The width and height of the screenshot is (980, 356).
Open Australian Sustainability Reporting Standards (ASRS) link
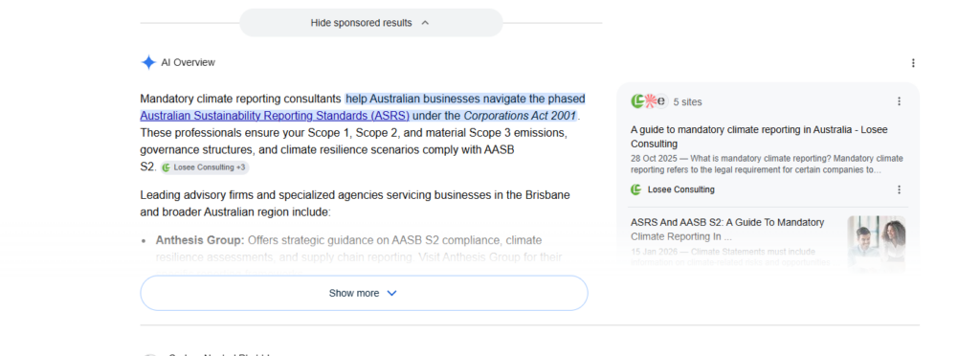275,116
